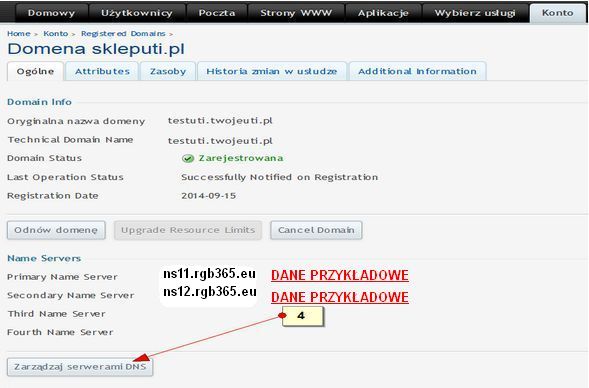Screen dimensions: 589x388
Task: Click the Oryginalna nazwa domeny label
Action: (x=76, y=121)
